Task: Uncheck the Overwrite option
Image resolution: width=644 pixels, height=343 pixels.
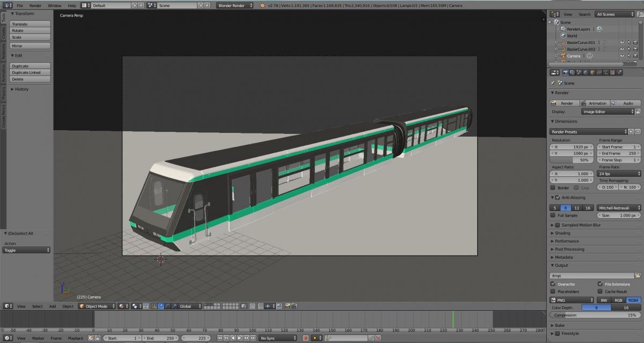Action: pyautogui.click(x=553, y=284)
